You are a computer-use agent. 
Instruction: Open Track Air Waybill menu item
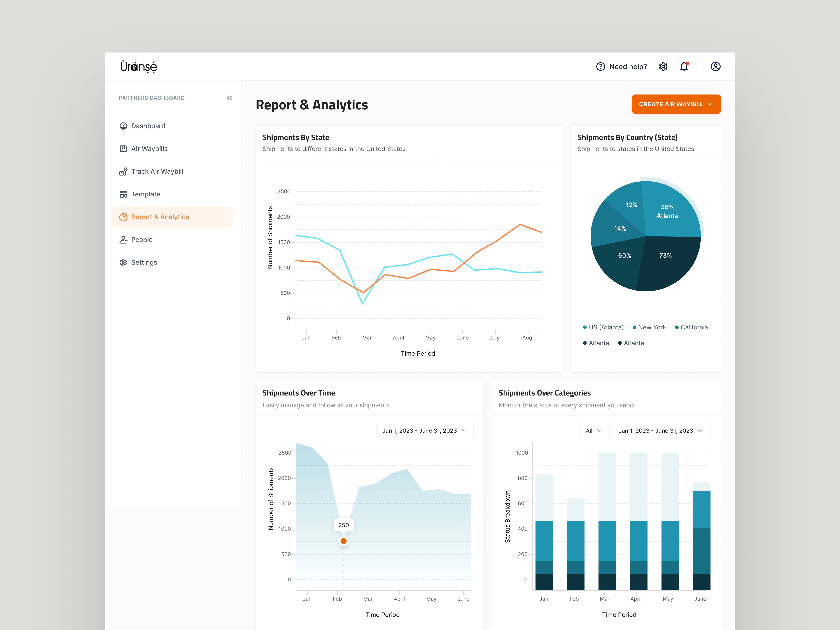172,172
